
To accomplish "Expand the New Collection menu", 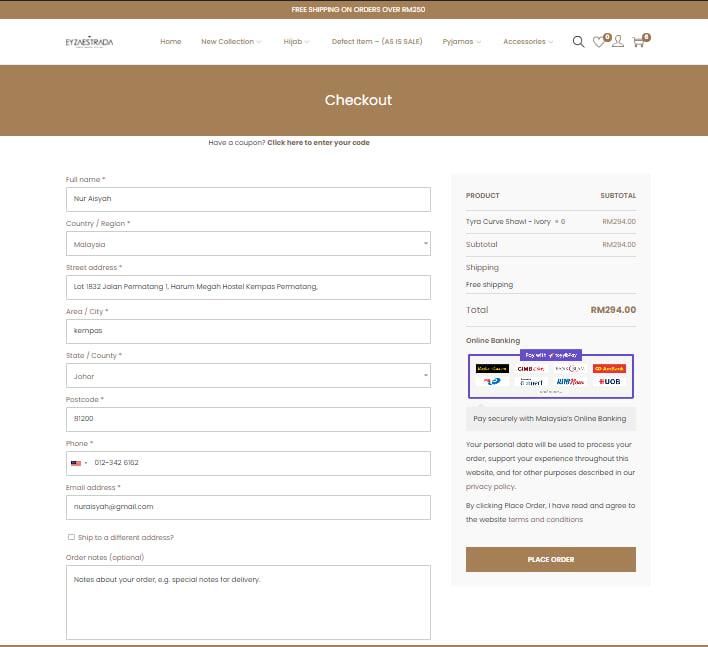I will [x=230, y=42].
